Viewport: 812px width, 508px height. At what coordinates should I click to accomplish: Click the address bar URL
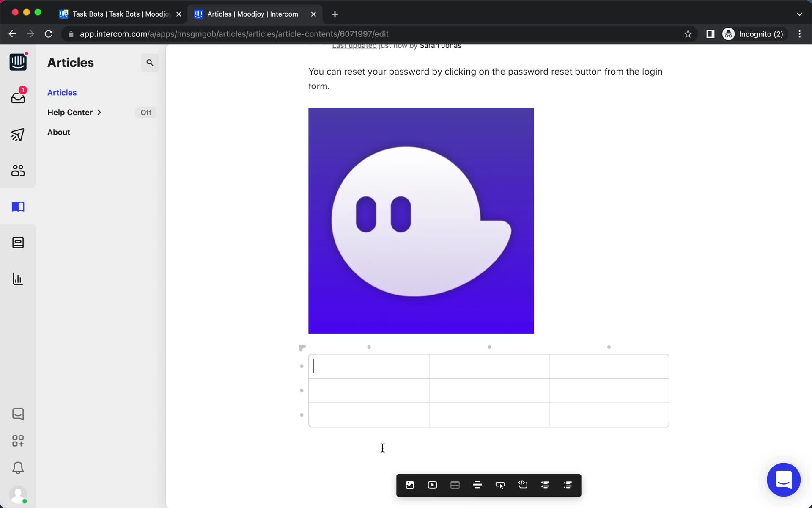234,34
